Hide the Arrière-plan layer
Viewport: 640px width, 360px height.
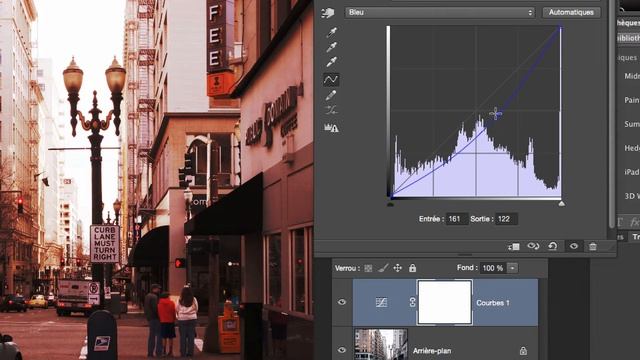pos(342,350)
